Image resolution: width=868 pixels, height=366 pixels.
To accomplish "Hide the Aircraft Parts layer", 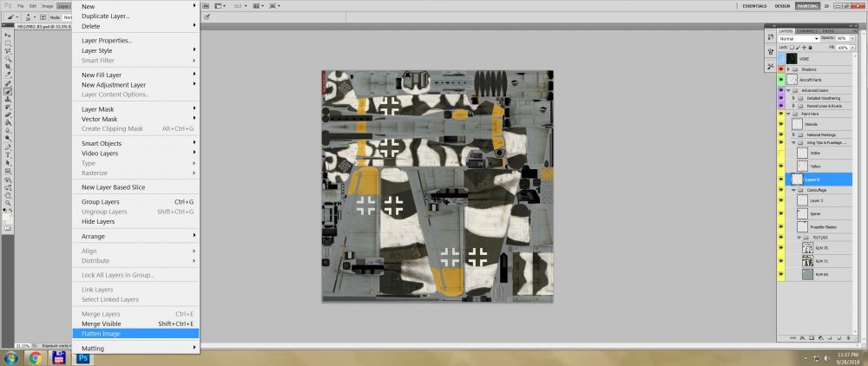I will (x=781, y=80).
